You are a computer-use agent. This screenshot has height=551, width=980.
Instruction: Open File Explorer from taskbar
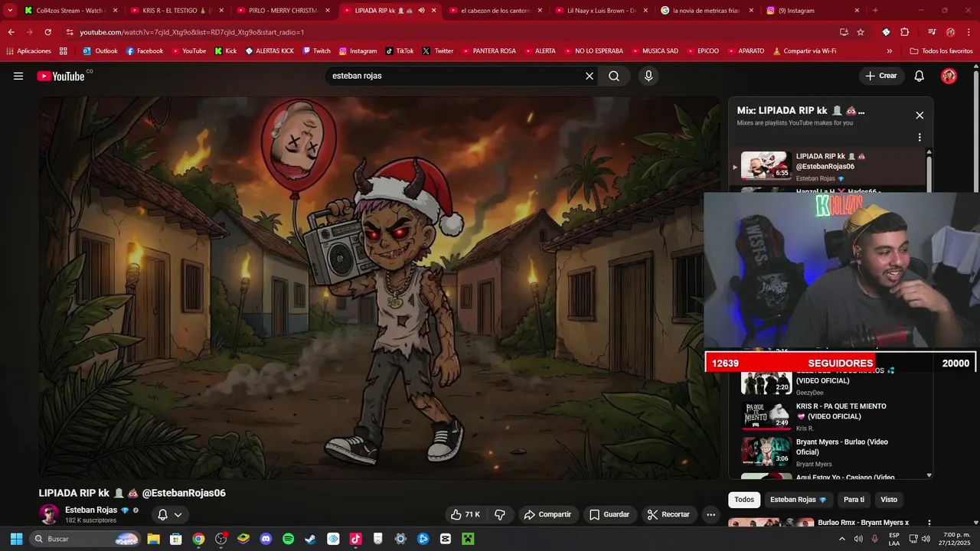click(153, 539)
